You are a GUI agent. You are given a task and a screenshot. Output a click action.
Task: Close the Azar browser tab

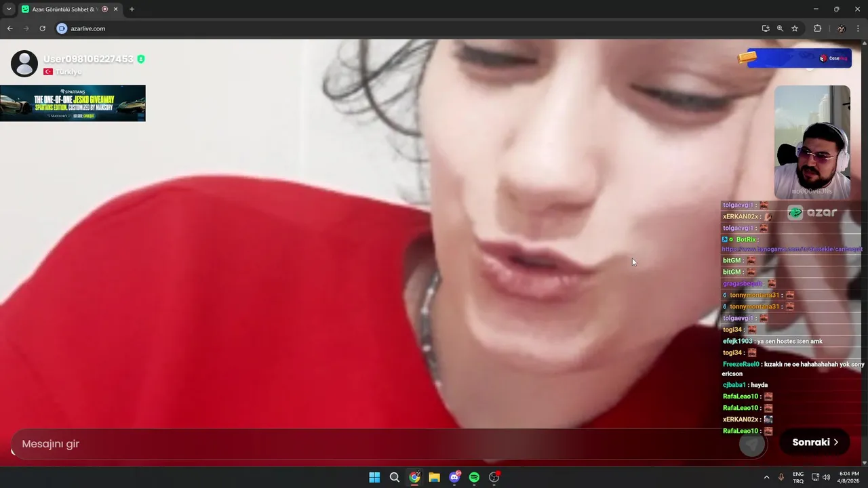click(116, 9)
